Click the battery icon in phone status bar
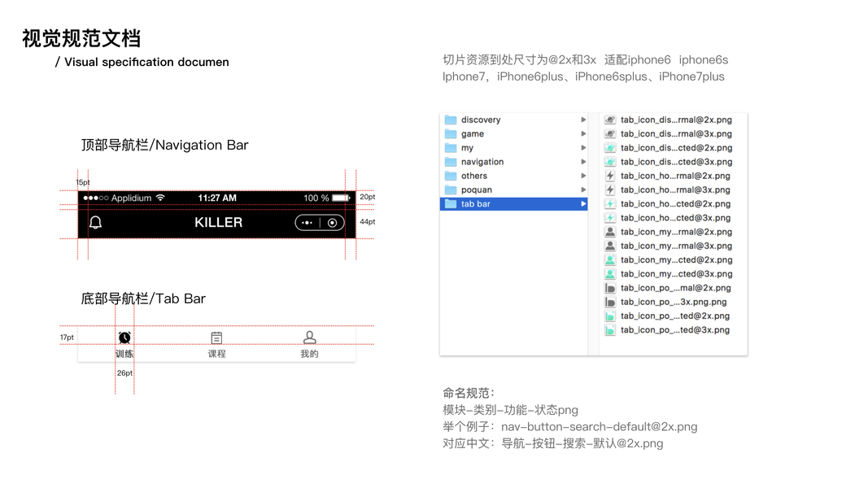Image resolution: width=868 pixels, height=488 pixels. point(341,198)
